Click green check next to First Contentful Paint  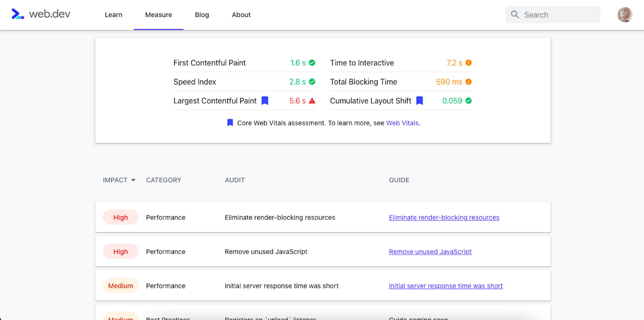click(x=312, y=63)
